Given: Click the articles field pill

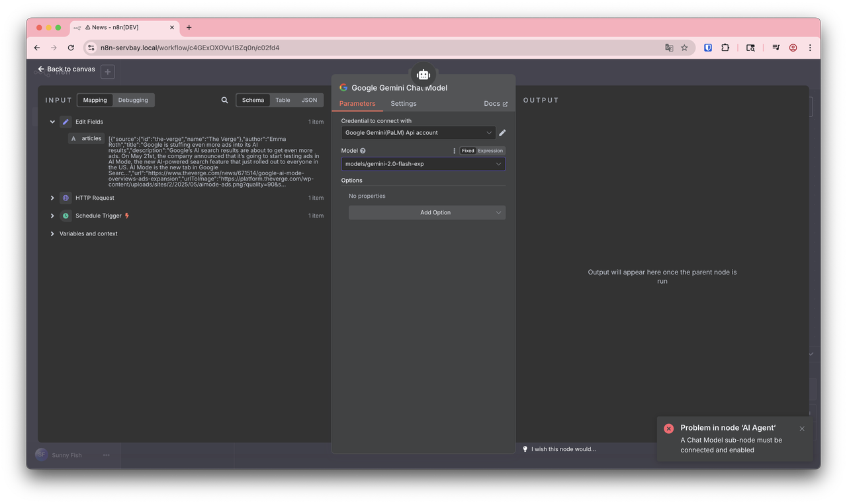Looking at the screenshot, I should coord(86,138).
